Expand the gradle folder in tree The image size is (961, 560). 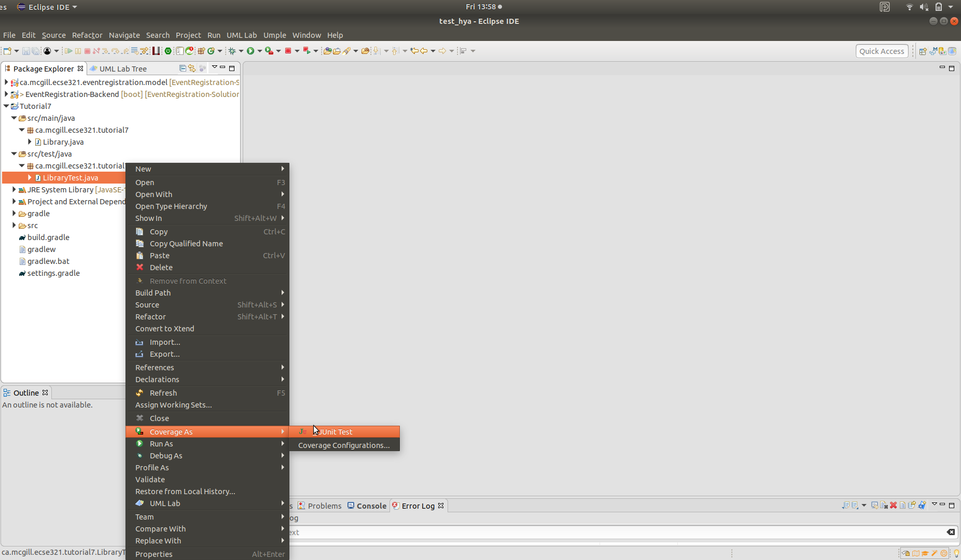14,214
